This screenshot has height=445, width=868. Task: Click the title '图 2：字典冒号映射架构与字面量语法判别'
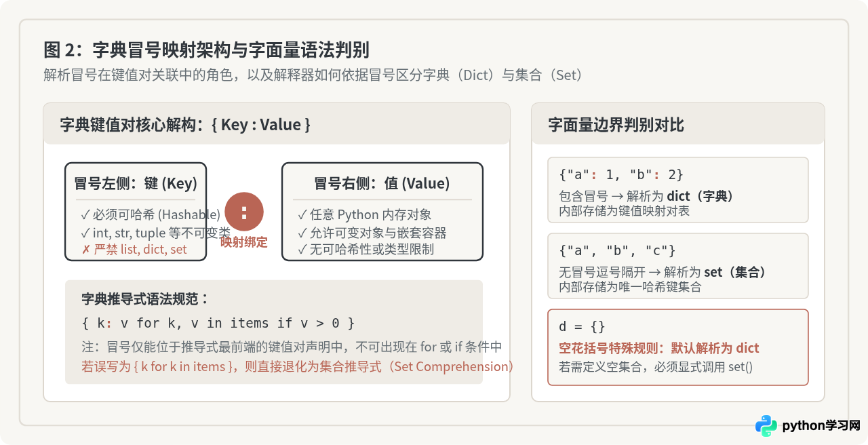point(206,50)
